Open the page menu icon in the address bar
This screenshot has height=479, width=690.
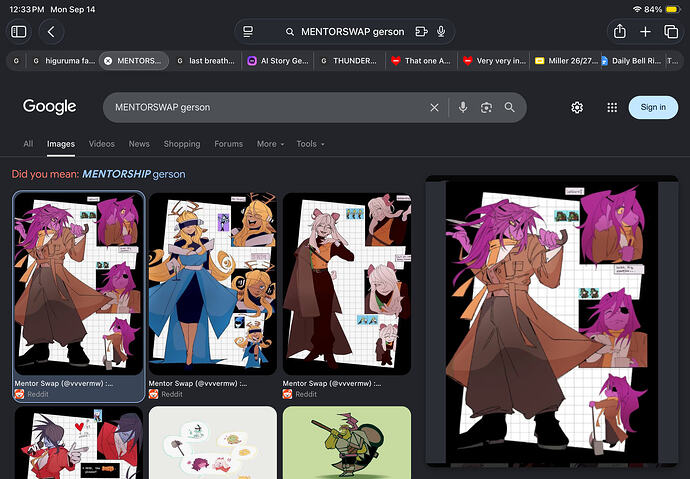(x=248, y=32)
